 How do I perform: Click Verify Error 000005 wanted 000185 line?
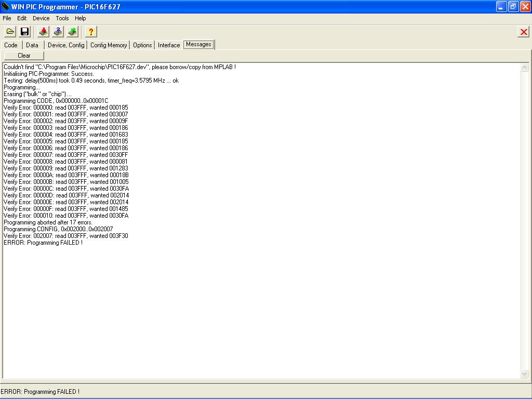[x=66, y=141]
